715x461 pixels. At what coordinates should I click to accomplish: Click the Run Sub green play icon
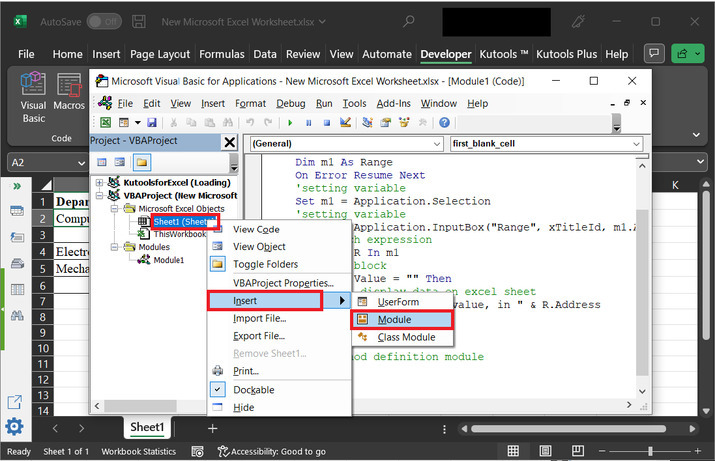[x=290, y=123]
